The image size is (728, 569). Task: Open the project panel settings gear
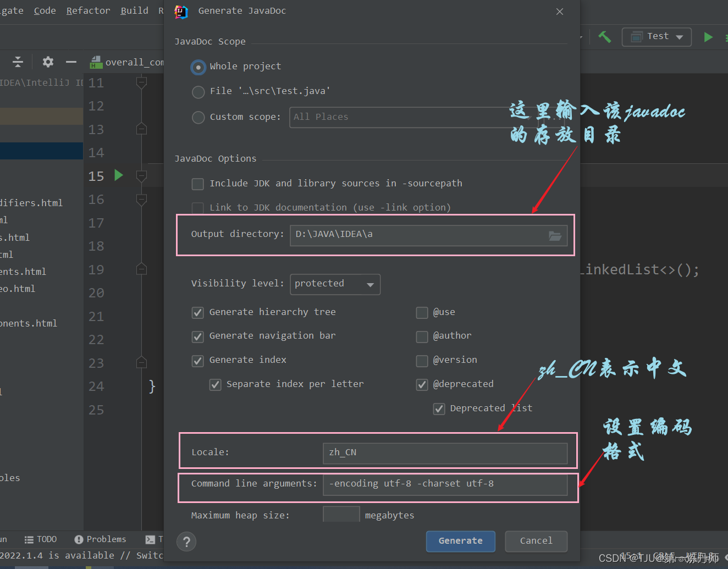tap(48, 62)
